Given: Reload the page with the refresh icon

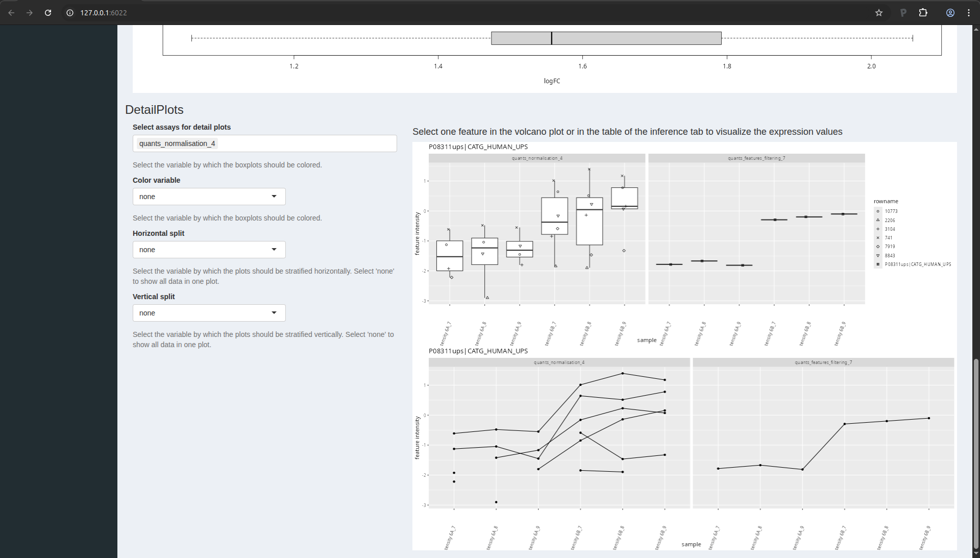Looking at the screenshot, I should [x=48, y=13].
